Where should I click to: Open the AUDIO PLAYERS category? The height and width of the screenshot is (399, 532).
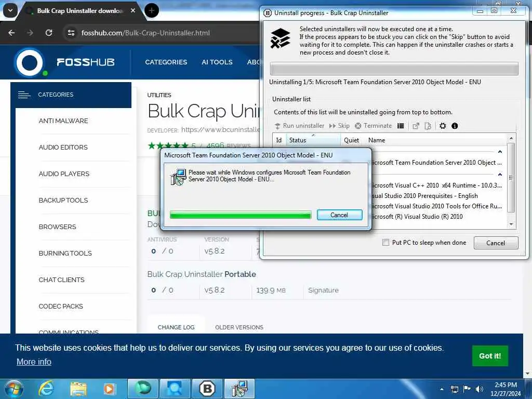[64, 174]
